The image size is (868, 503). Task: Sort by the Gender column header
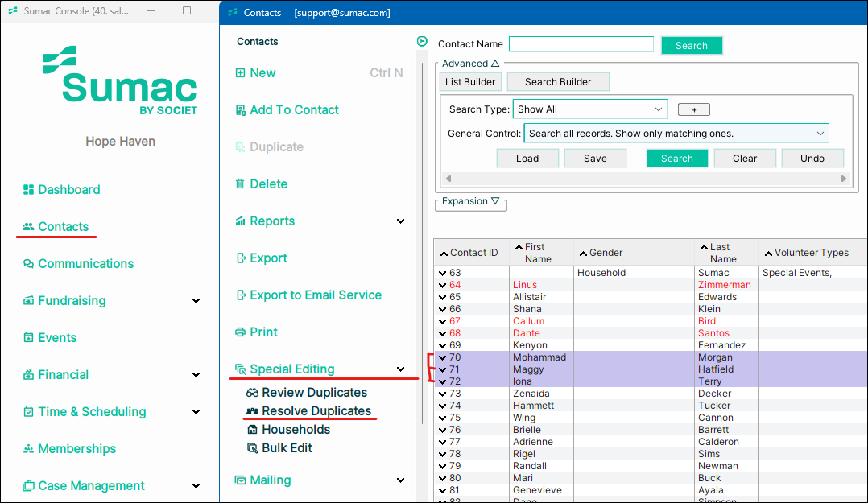[x=634, y=253]
